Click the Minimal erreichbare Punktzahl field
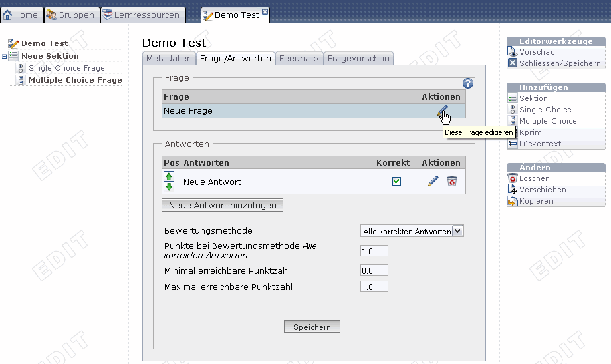This screenshot has width=611, height=364. click(x=374, y=270)
